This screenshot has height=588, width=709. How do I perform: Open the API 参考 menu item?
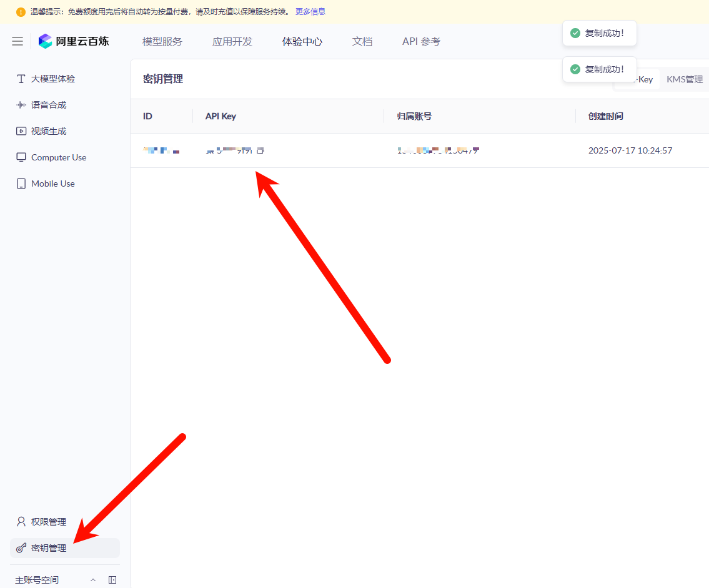[421, 41]
